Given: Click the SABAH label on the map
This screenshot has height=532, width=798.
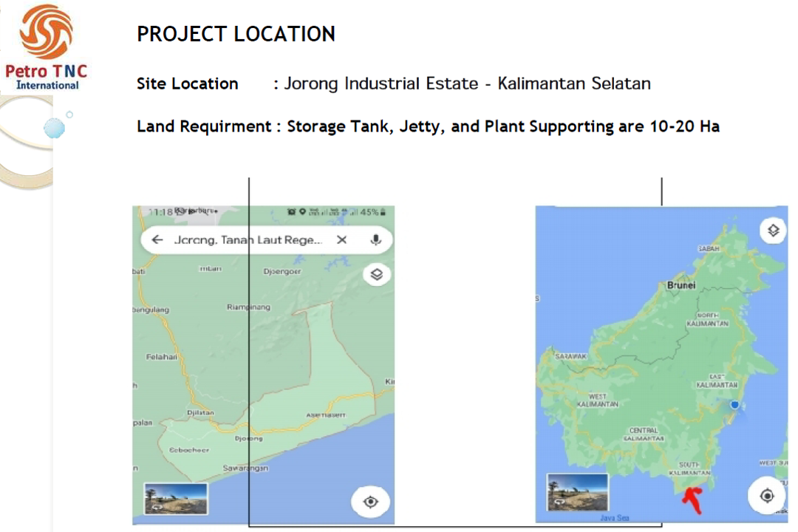Looking at the screenshot, I should 709,248.
